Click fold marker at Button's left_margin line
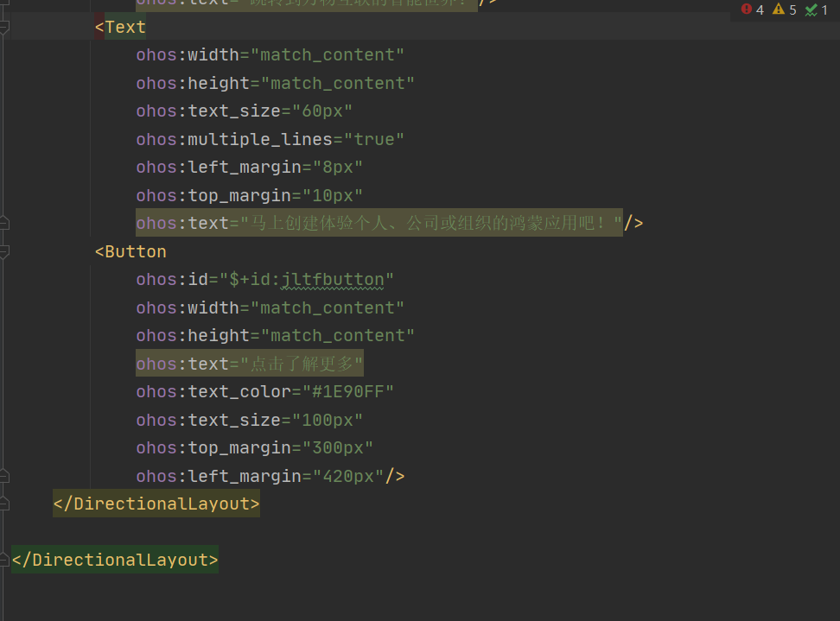840x621 pixels. coord(4,476)
